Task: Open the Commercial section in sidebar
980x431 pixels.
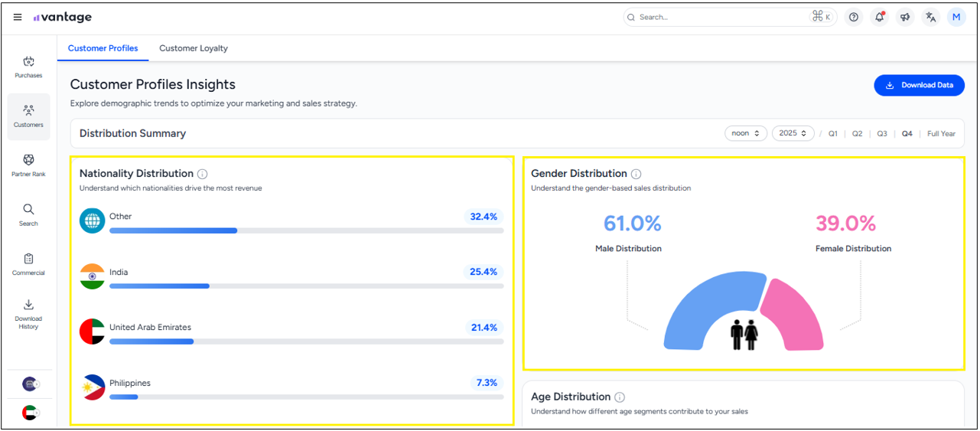Action: coord(28,263)
